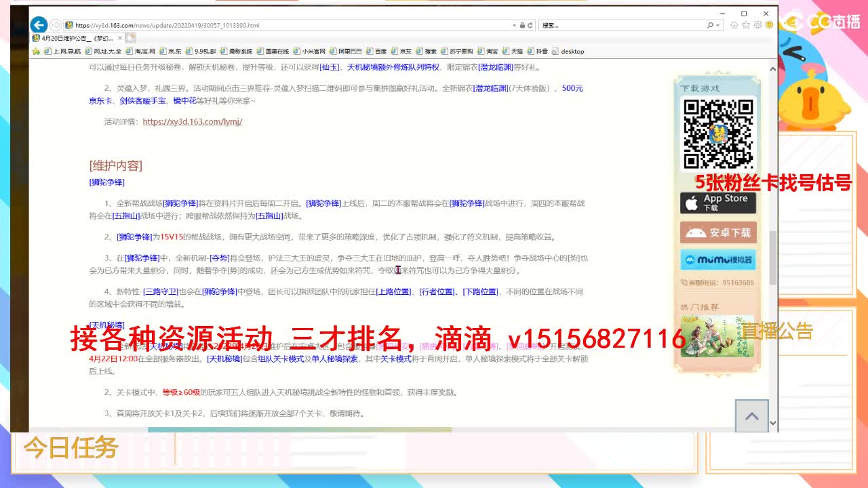Click the greyed forward arrow button
The width and height of the screenshot is (868, 488).
click(x=56, y=25)
